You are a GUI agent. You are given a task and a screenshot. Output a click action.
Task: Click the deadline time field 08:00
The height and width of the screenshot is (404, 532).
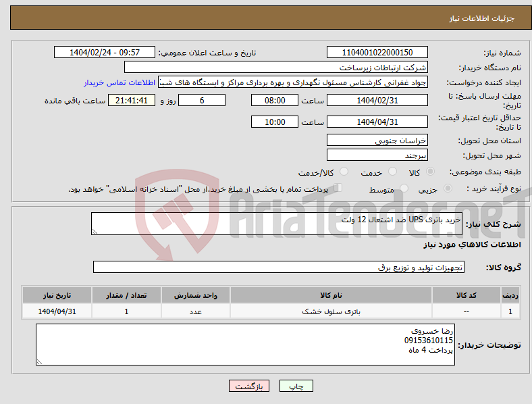[275, 100]
